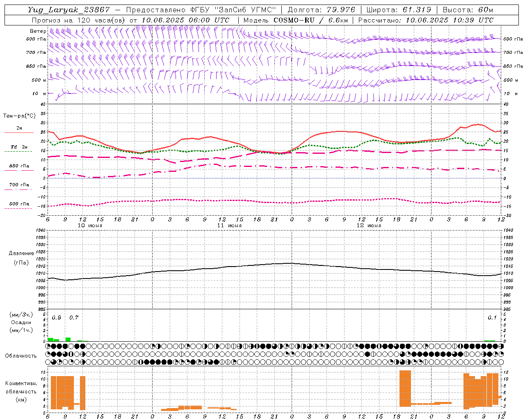Click the Давление chart title
The height and width of the screenshot is (420, 525).
pyautogui.click(x=21, y=253)
